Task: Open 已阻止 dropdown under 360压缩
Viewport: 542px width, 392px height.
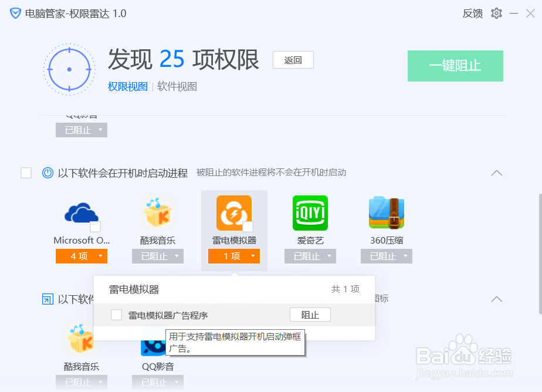Action: pos(387,256)
